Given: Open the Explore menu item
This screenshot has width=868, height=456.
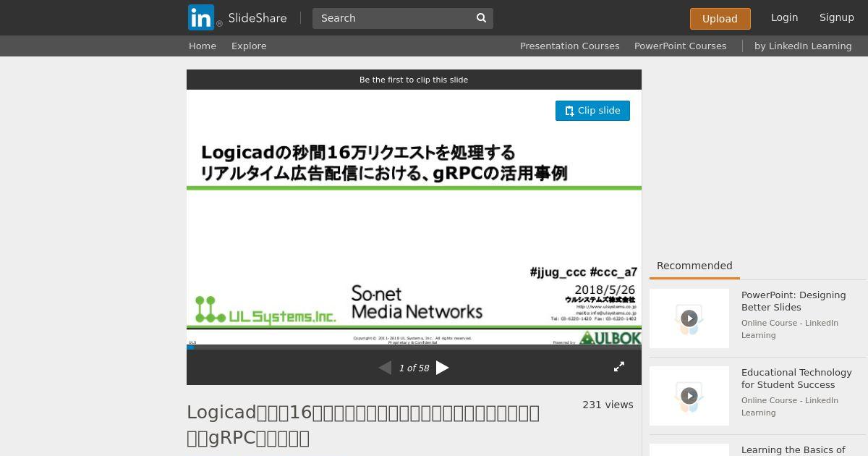Looking at the screenshot, I should tap(249, 46).
